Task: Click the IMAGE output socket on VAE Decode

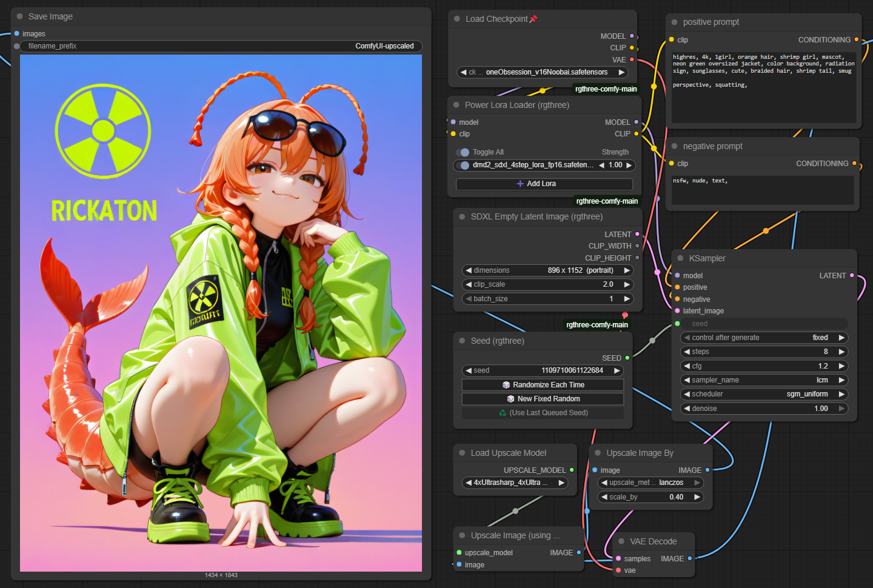Action: click(x=690, y=558)
